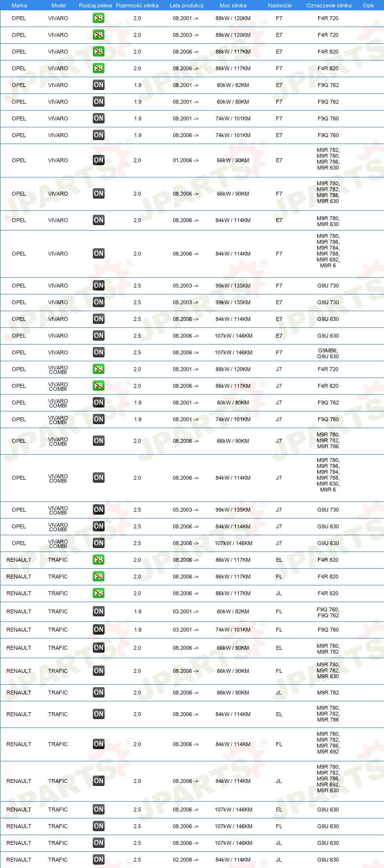
Task: Select diesel ON icon in Vivaro F7 F9Q 760 row
Action: click(x=99, y=118)
